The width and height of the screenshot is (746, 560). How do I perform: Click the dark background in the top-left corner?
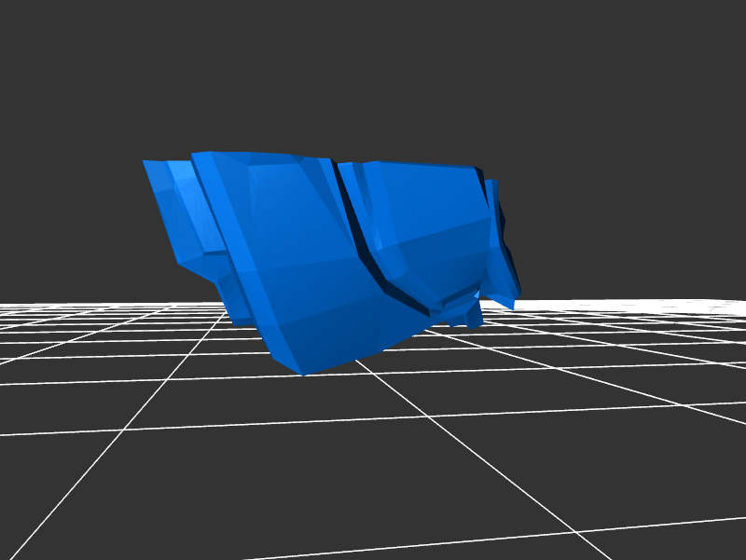[x=37, y=37]
